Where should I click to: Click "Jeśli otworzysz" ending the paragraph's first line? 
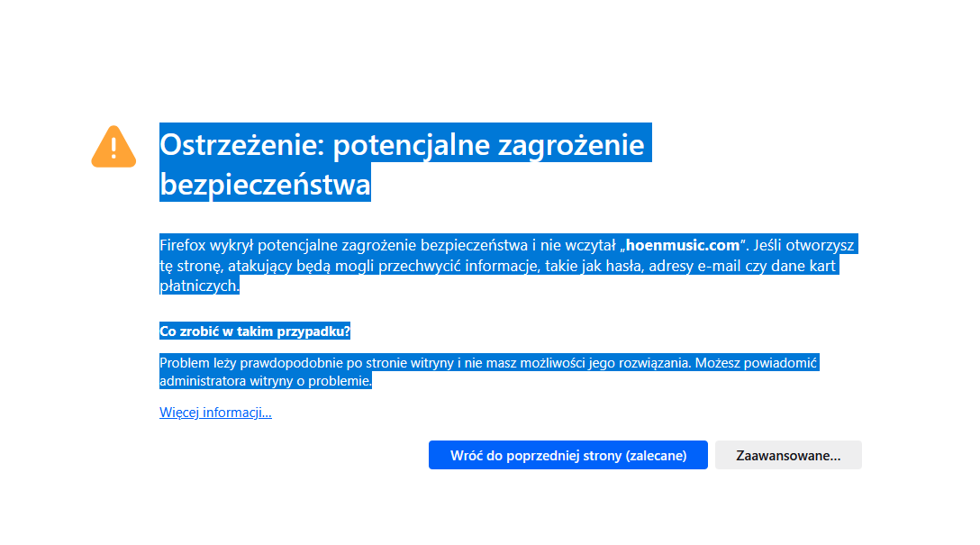tap(804, 245)
